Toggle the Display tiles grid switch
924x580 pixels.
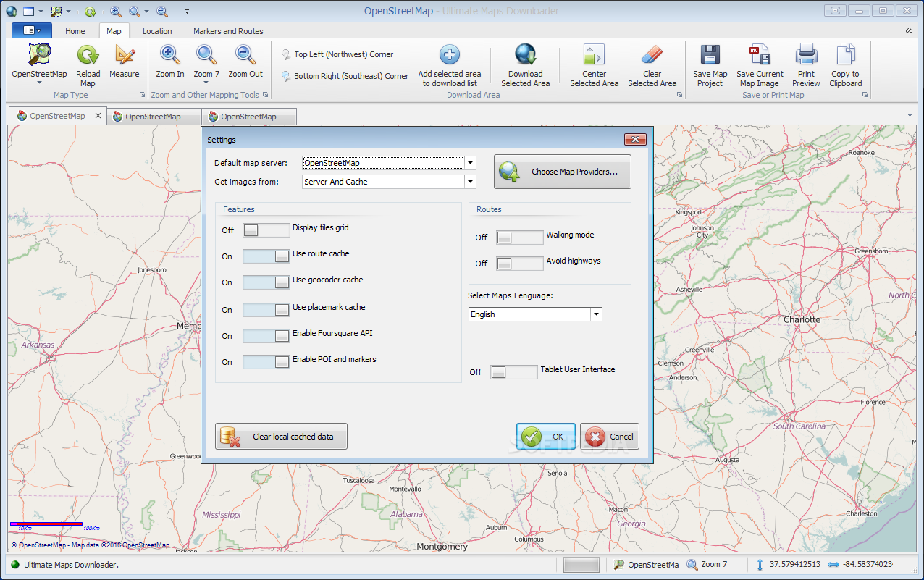click(266, 230)
